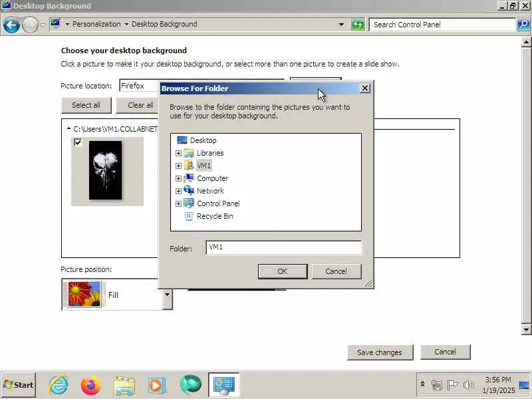
Task: Click the Show desktop button
Action: click(524, 385)
